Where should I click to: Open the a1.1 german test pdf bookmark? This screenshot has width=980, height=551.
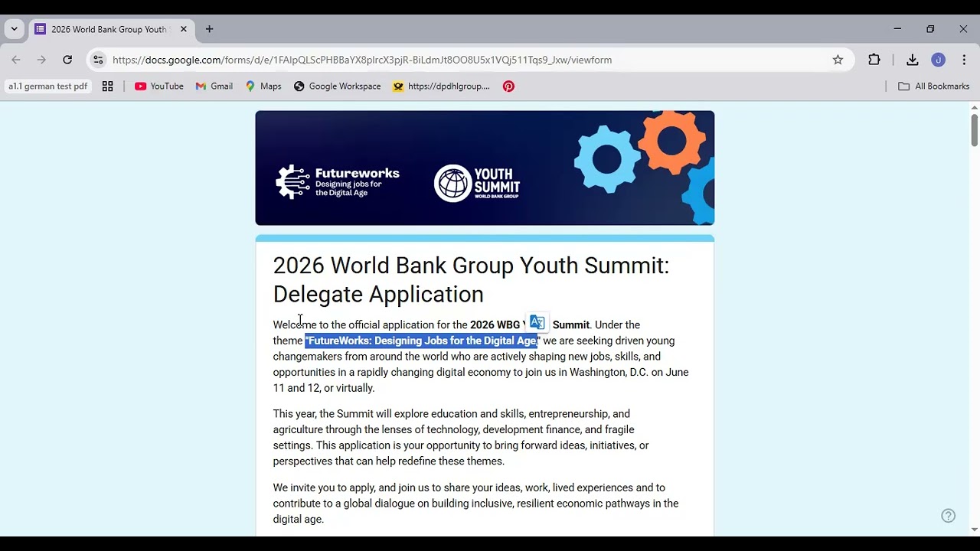pos(48,86)
